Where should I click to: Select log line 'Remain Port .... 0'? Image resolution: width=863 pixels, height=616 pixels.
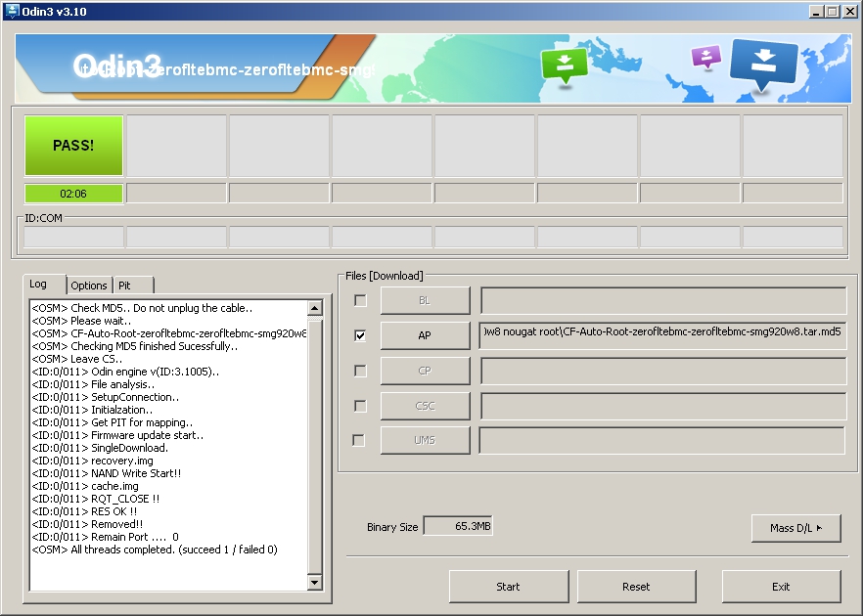click(105, 536)
